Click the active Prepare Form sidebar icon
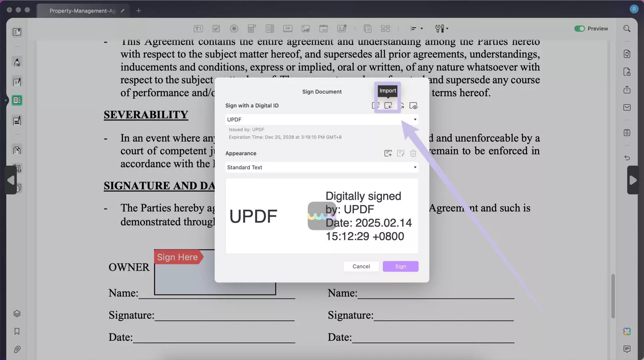 [17, 100]
